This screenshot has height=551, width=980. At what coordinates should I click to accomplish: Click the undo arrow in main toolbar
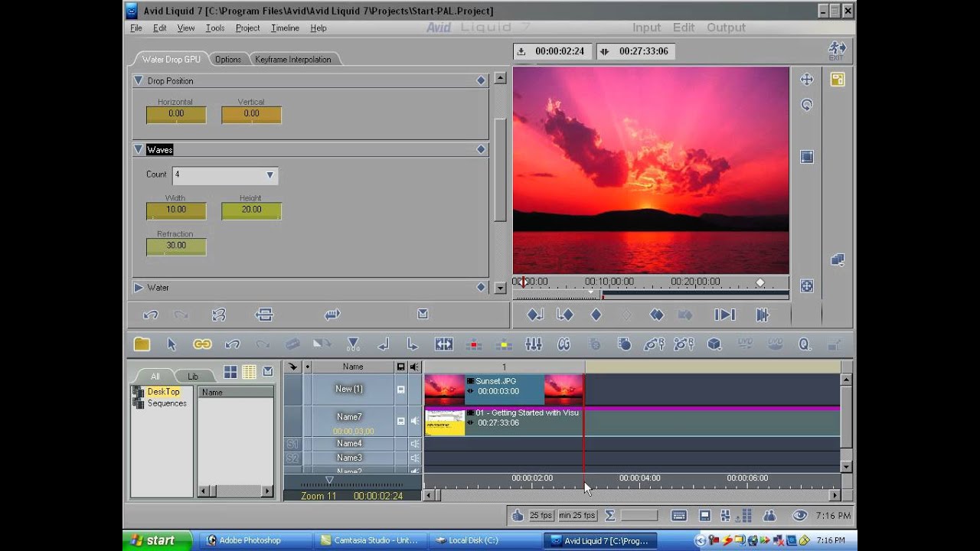click(232, 344)
